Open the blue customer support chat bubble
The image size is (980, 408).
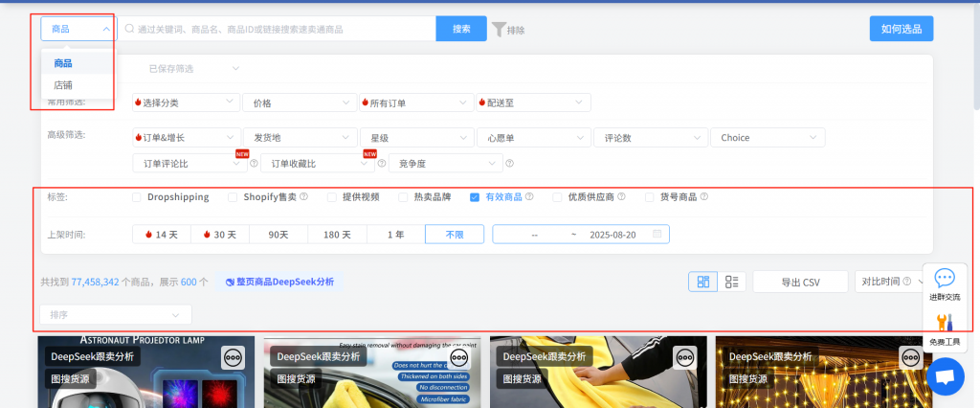(x=945, y=376)
